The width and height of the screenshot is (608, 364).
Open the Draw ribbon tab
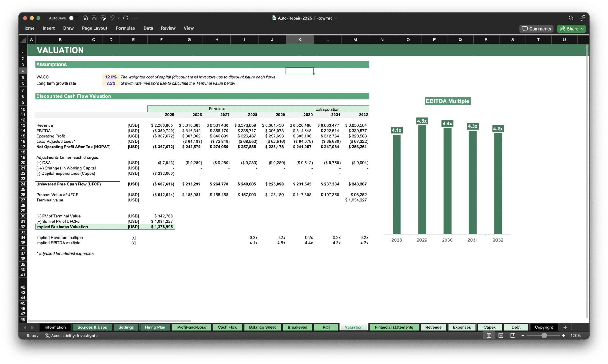click(x=68, y=28)
